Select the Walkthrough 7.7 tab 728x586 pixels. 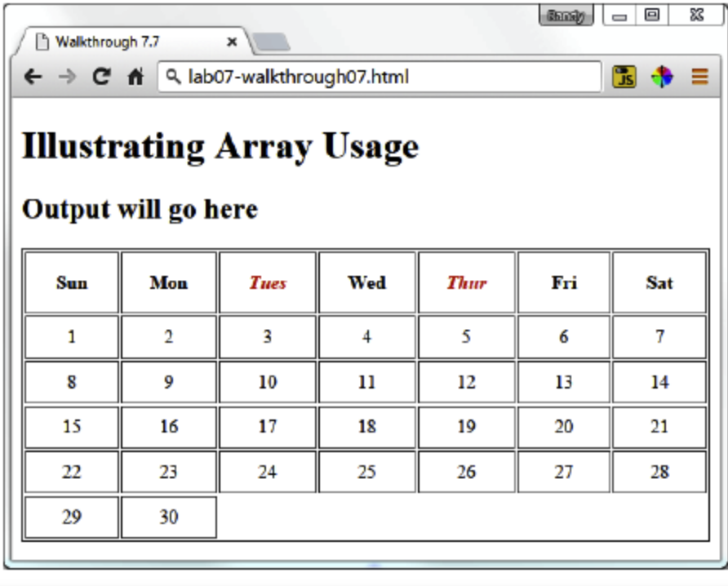click(x=135, y=42)
